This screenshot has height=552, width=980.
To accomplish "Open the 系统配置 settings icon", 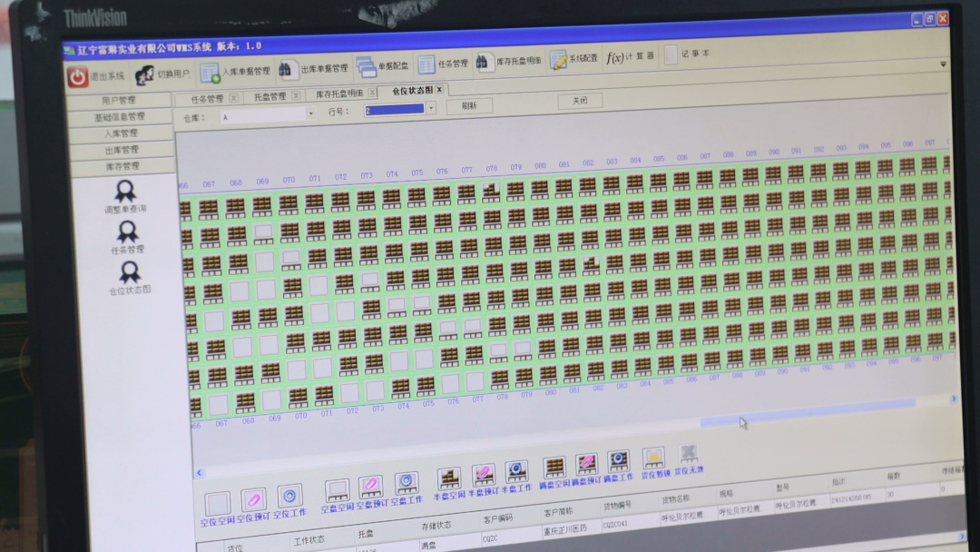I will (x=557, y=60).
